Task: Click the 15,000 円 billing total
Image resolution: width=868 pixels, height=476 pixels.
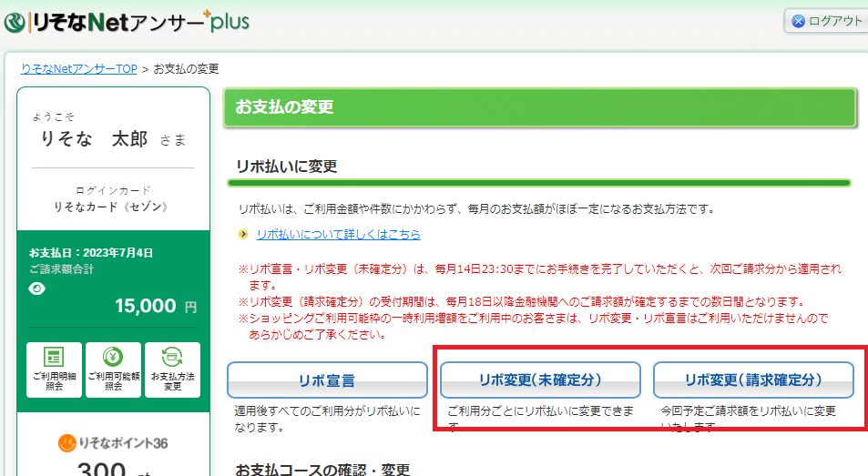Action: 155,306
